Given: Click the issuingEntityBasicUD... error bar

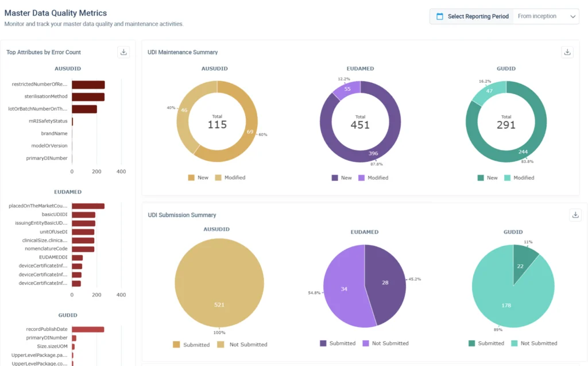Looking at the screenshot, I should pyautogui.click(x=84, y=224).
